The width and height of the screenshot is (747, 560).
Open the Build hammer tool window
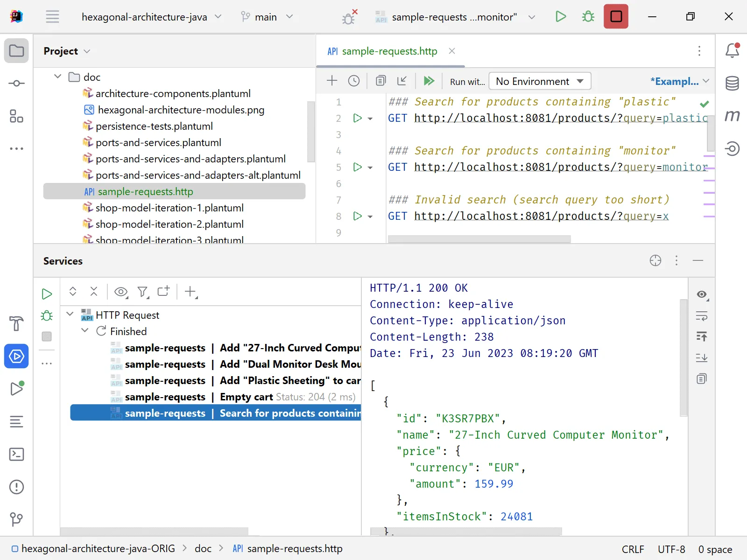[x=16, y=323]
